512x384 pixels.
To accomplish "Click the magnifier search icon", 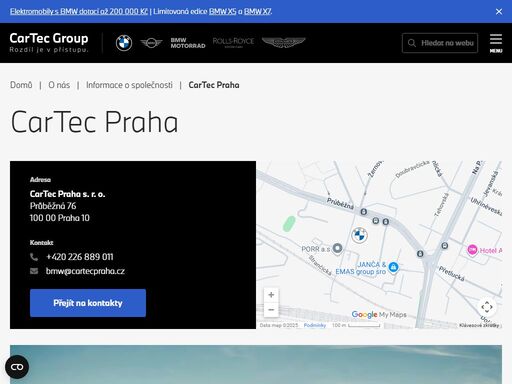I will [x=412, y=43].
